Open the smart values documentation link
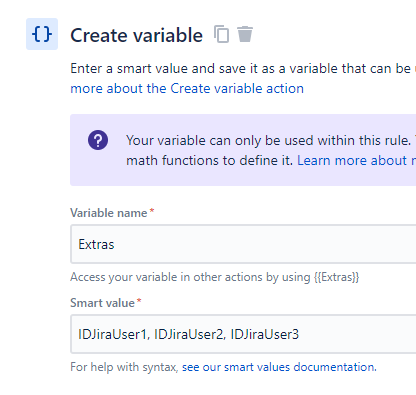The image size is (416, 395). pyautogui.click(x=279, y=367)
